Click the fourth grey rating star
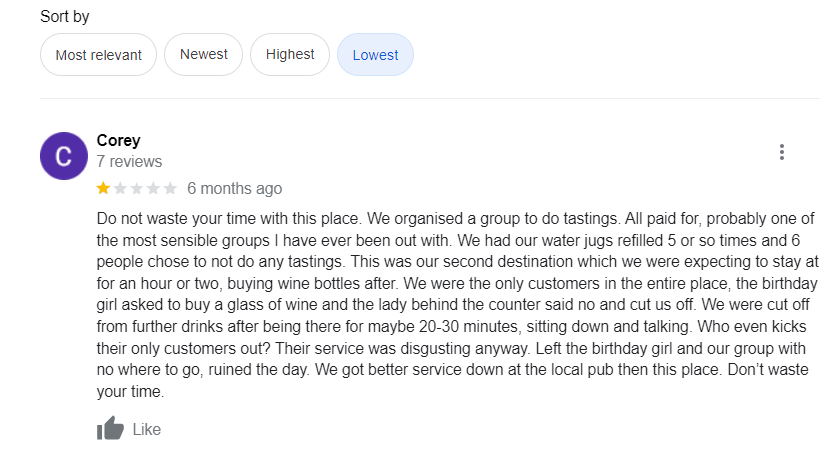Viewport: 840px width, 454px height. 153,188
